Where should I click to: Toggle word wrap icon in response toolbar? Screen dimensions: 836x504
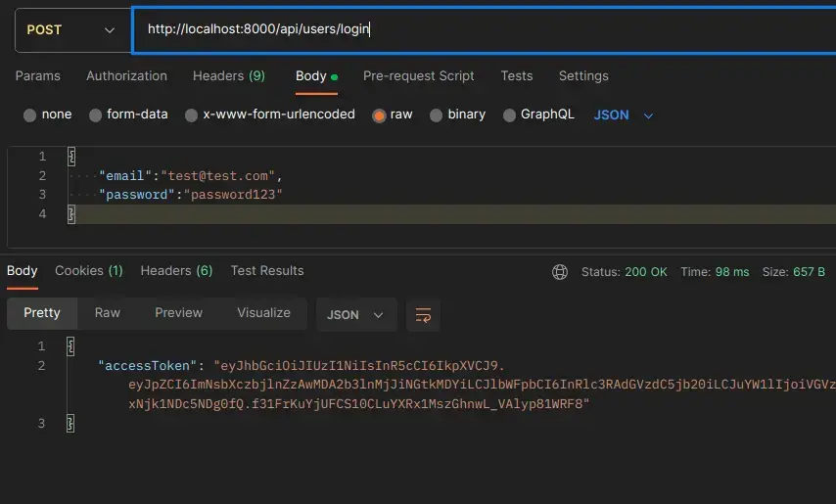423,315
